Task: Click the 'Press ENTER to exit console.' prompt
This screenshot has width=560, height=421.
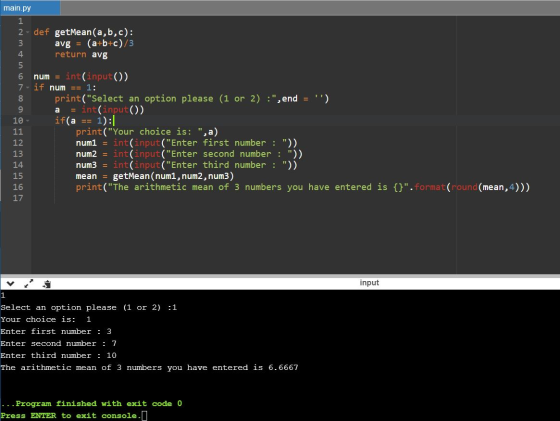Action: coord(71,416)
